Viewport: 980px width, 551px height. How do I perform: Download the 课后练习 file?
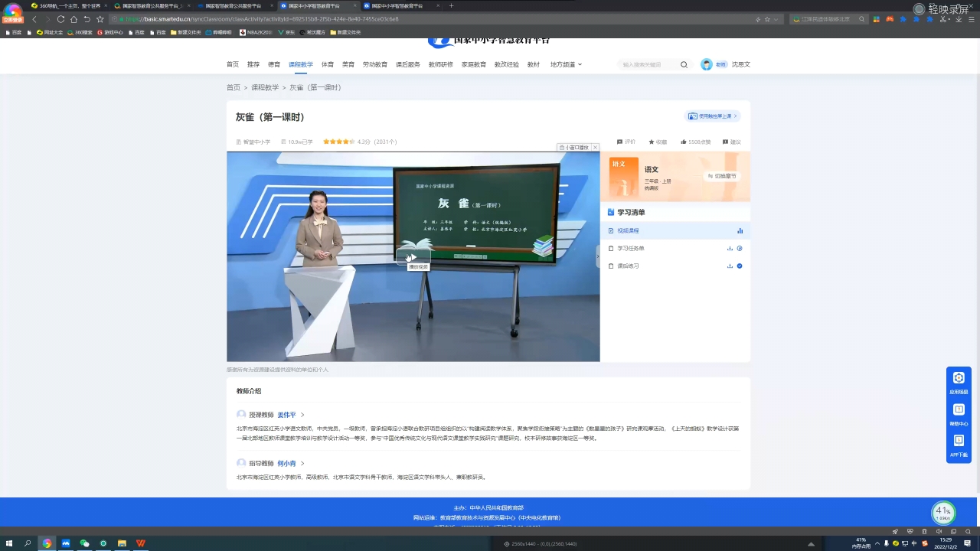point(730,266)
